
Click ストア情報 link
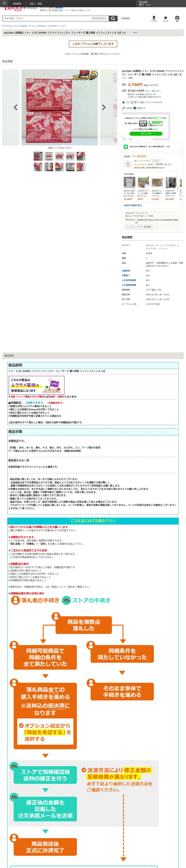point(148,216)
